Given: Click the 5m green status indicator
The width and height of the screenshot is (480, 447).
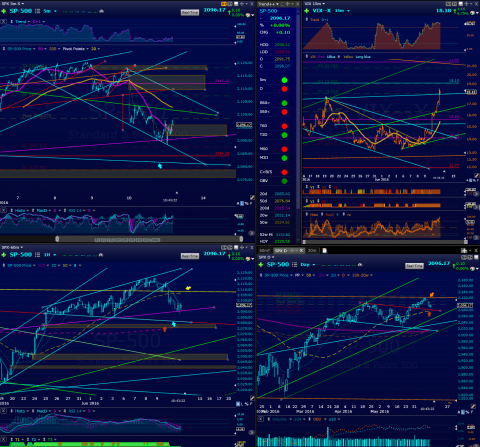Looking at the screenshot, I should click(284, 80).
